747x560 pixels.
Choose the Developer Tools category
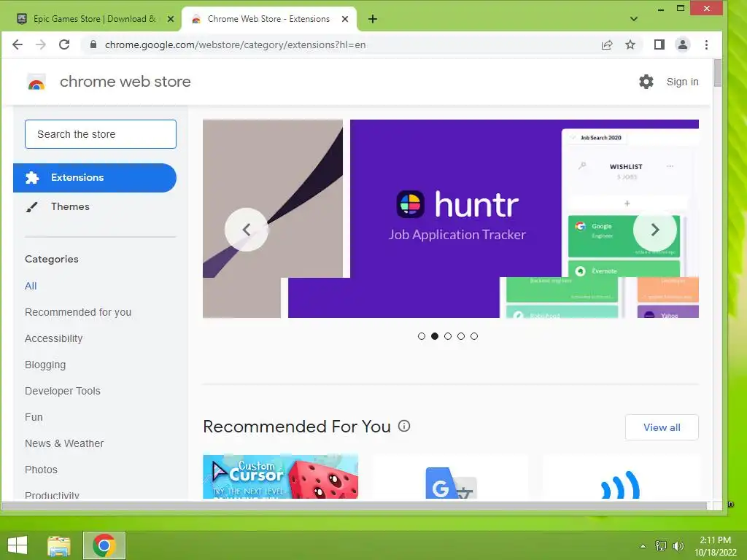pos(63,391)
